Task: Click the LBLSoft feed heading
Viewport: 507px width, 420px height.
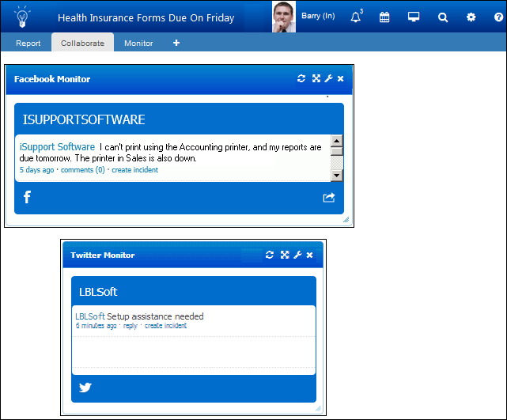Action: [98, 292]
